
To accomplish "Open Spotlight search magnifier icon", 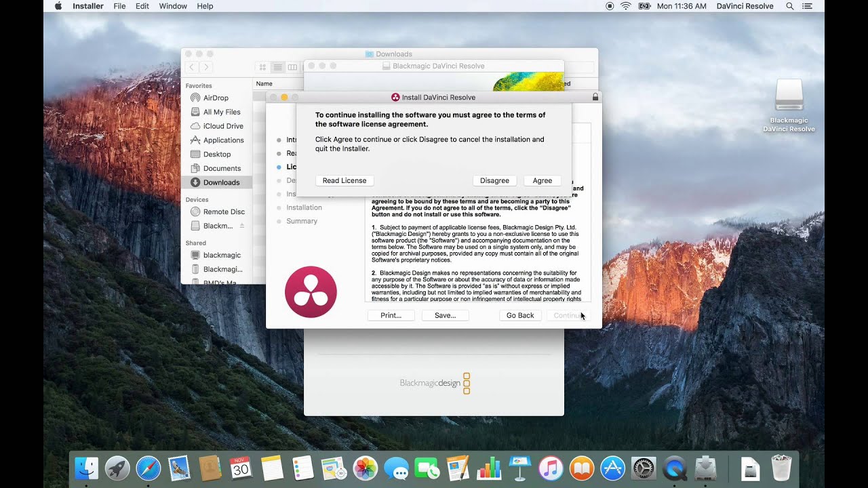I will (790, 6).
